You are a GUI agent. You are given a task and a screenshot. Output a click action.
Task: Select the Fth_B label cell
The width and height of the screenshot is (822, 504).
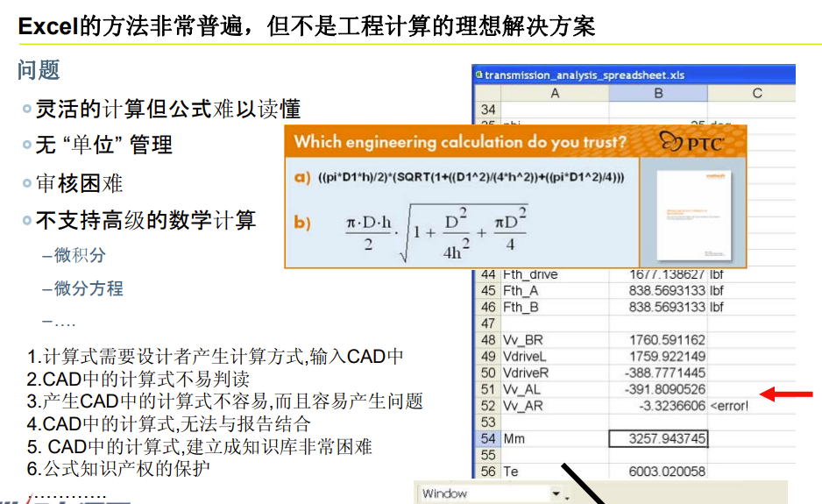tap(555, 307)
